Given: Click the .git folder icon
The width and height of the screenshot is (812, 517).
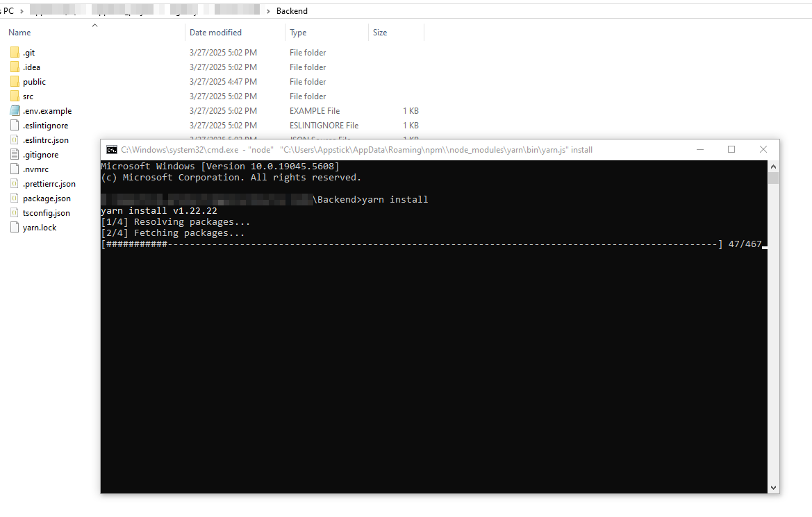Looking at the screenshot, I should 15,53.
